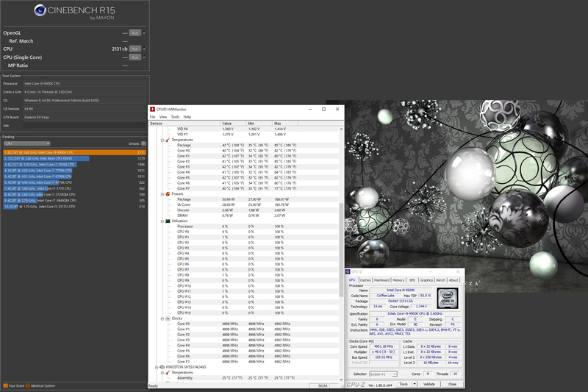Click the Cinebench R15 sphere logo
The image size is (588, 392).
point(40,10)
